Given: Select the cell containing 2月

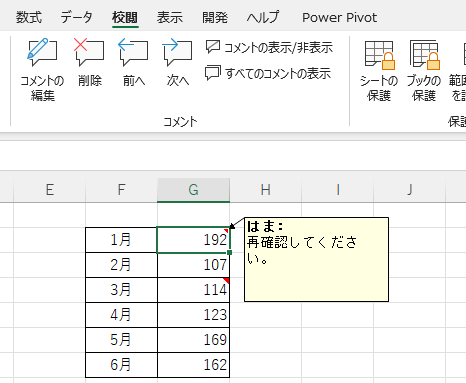Looking at the screenshot, I should 121,265.
